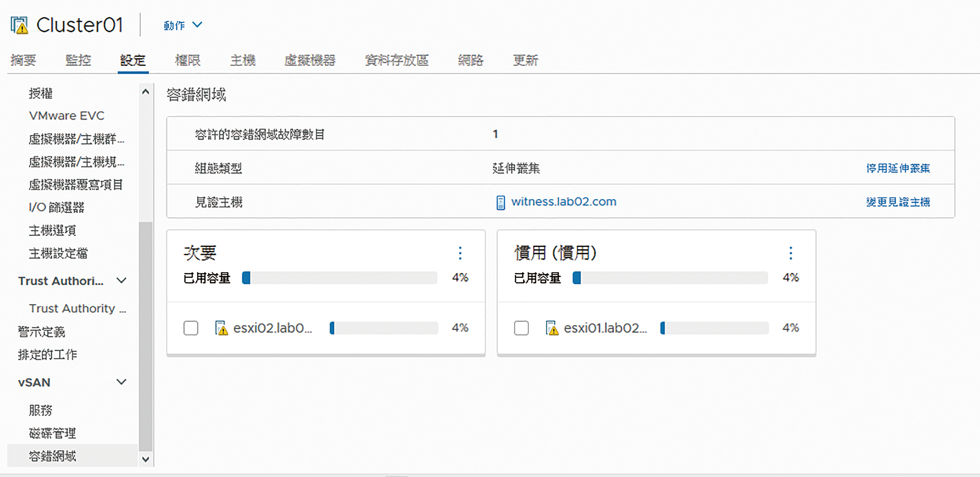This screenshot has width=980, height=477.
Task: Select 磁碟管理 under vSAN
Action: pyautogui.click(x=53, y=433)
